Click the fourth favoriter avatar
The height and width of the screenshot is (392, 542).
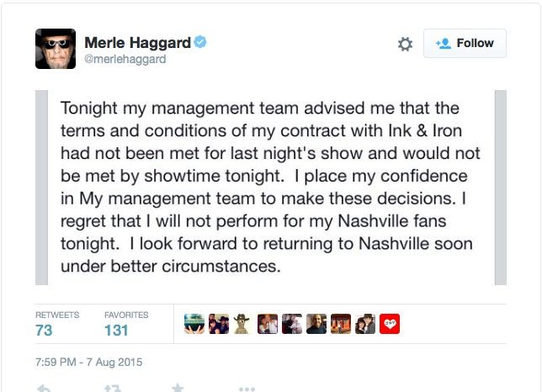268,324
